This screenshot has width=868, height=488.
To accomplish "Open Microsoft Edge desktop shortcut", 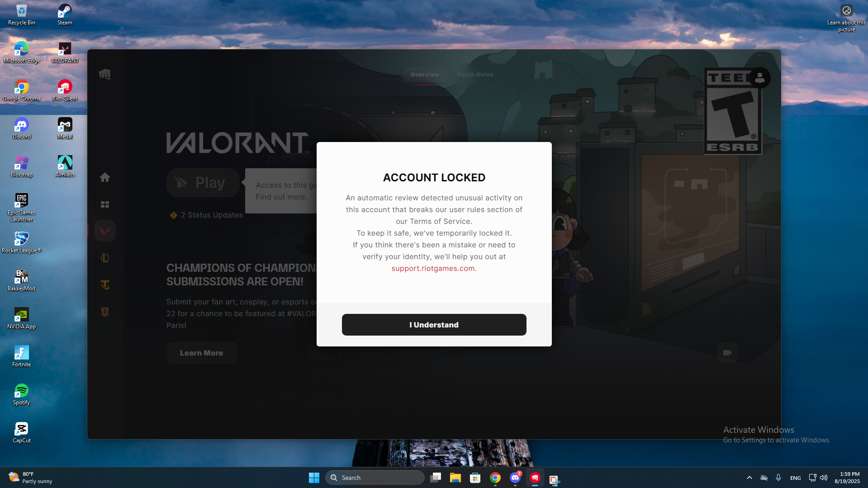I will pos(21,52).
